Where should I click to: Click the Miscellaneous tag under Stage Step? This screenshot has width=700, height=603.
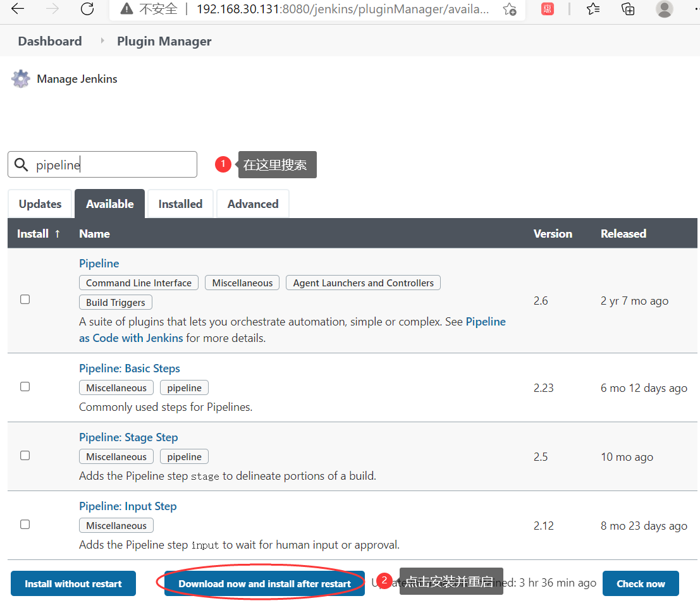click(116, 456)
